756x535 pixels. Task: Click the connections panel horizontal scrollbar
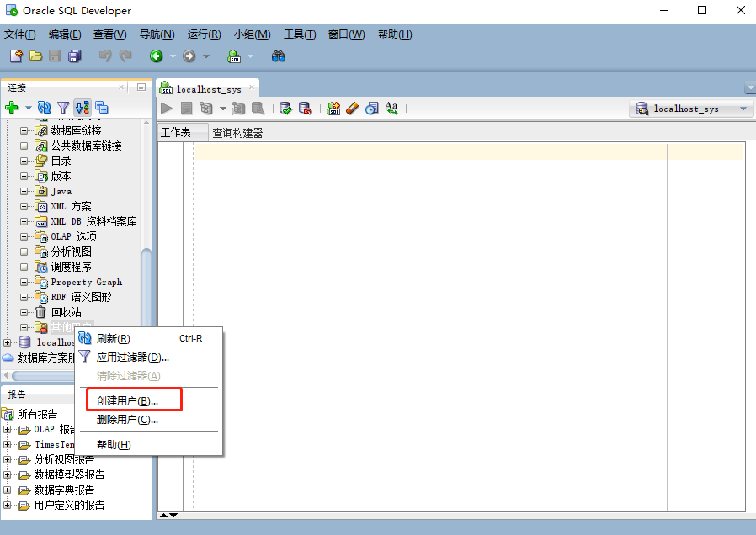pyautogui.click(x=41, y=375)
